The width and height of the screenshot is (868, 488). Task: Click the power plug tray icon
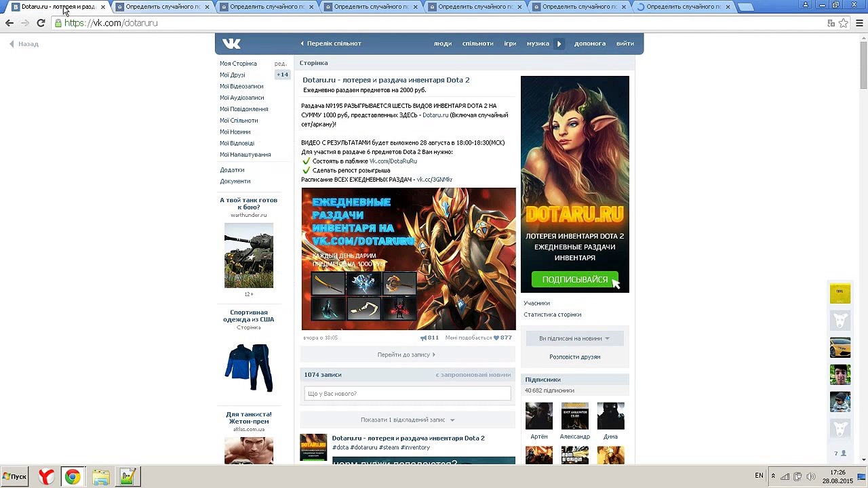tap(797, 476)
